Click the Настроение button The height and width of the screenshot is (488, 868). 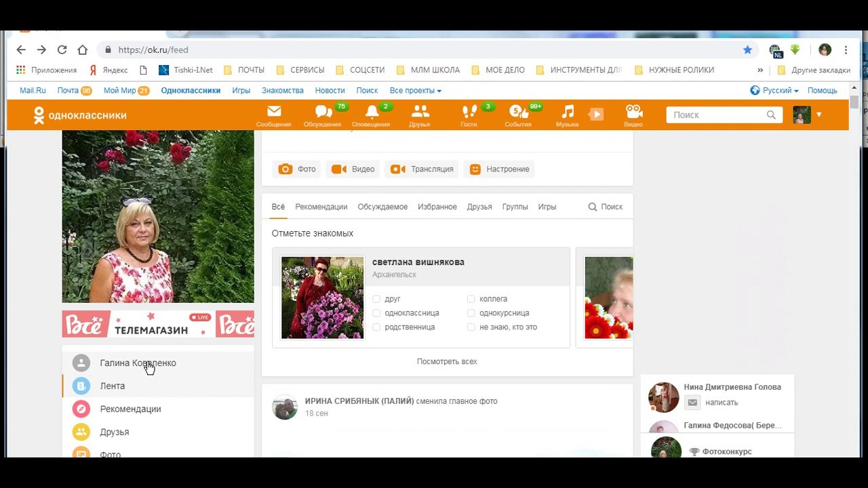tap(499, 169)
